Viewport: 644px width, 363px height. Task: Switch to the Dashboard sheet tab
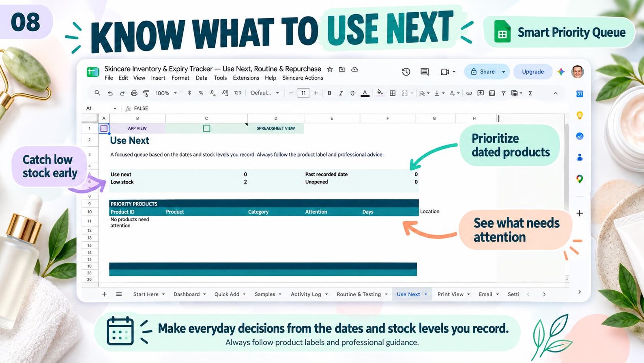pos(187,294)
